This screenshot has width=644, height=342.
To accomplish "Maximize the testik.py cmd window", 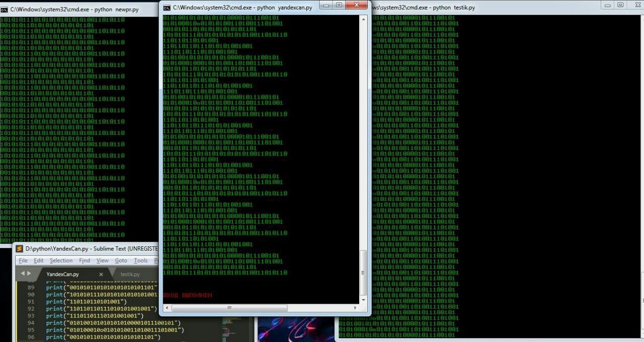I will (x=620, y=5).
